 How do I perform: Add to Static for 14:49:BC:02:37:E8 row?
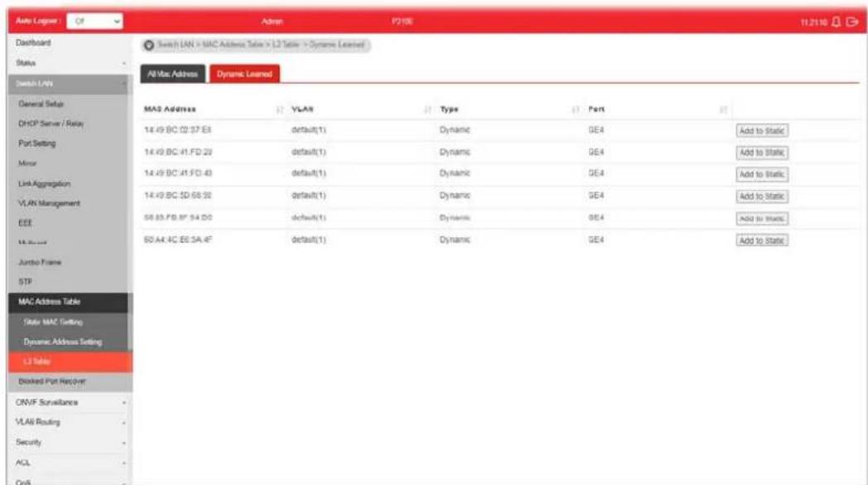(x=762, y=131)
